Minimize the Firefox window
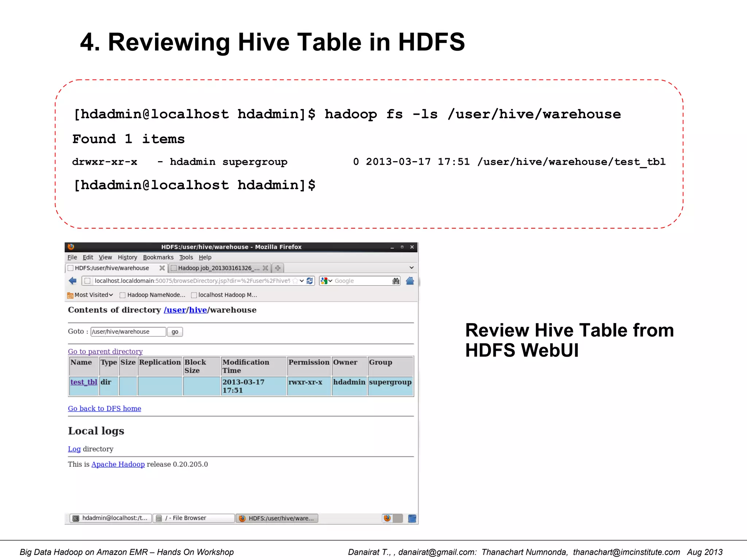The height and width of the screenshot is (560, 747). point(392,247)
